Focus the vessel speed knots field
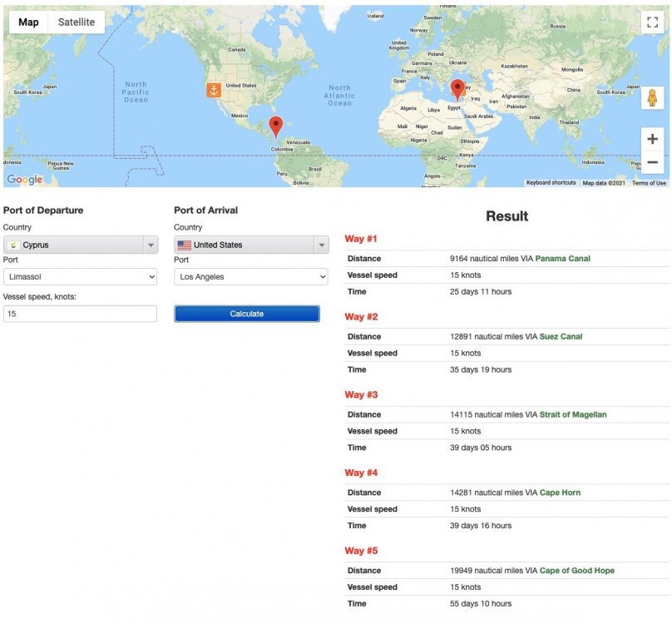The image size is (672, 624). point(80,314)
